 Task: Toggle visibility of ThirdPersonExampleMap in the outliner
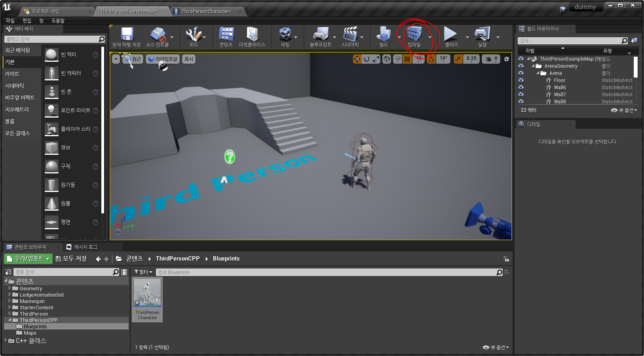[521, 59]
